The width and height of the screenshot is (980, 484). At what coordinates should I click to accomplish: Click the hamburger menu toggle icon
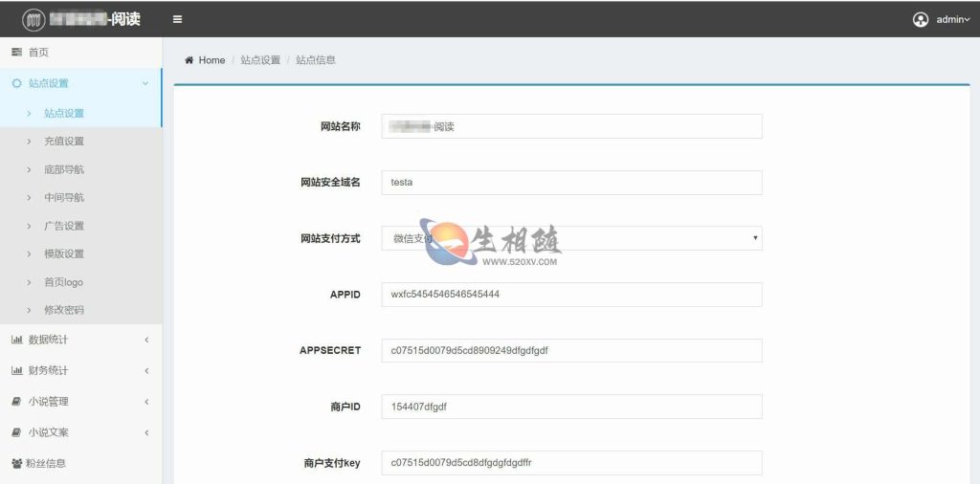coord(177,19)
